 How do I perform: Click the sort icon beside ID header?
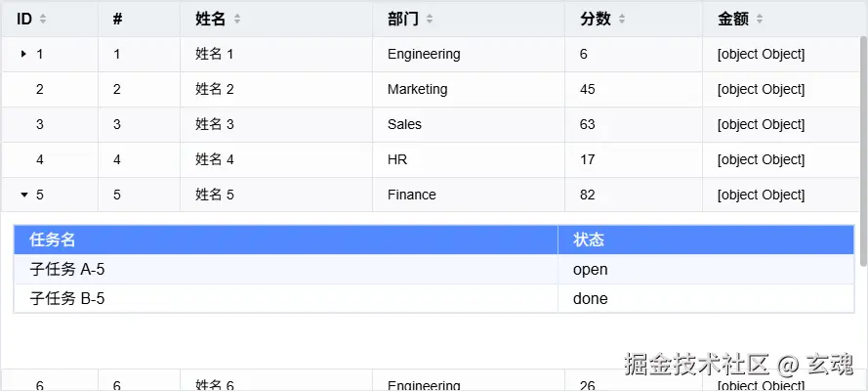coord(43,19)
